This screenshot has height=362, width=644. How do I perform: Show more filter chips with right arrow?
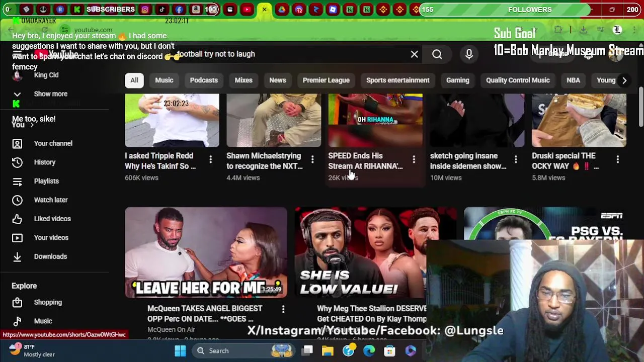pyautogui.click(x=624, y=80)
